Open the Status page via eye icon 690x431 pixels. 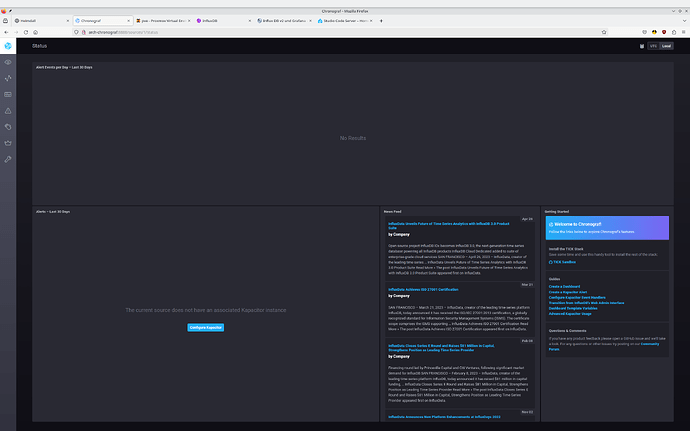click(8, 62)
